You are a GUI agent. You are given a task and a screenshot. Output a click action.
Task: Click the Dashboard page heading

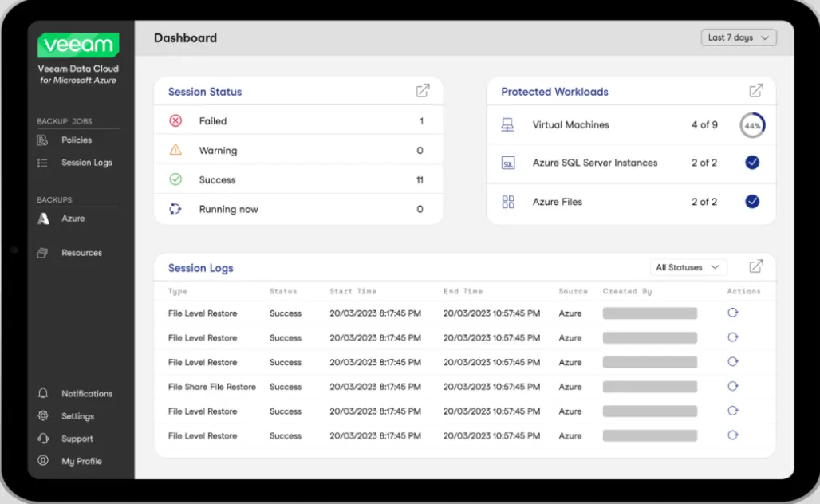click(185, 37)
